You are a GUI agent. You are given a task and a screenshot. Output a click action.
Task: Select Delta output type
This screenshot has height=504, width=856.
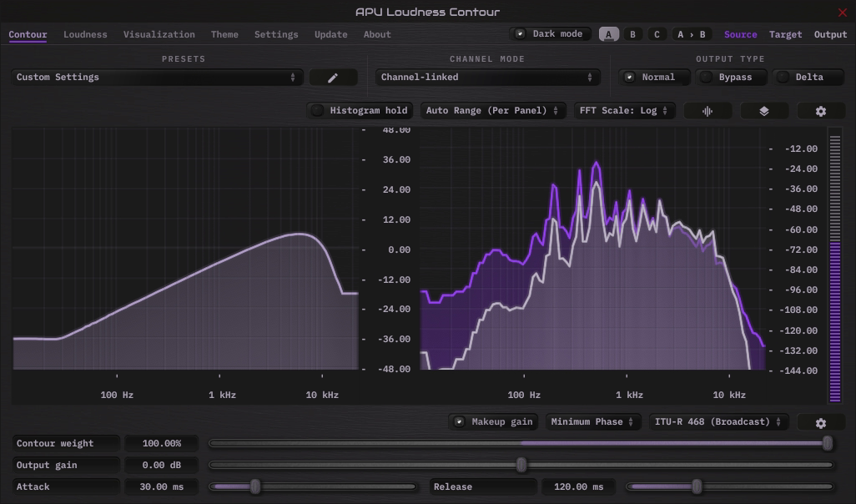(x=808, y=78)
